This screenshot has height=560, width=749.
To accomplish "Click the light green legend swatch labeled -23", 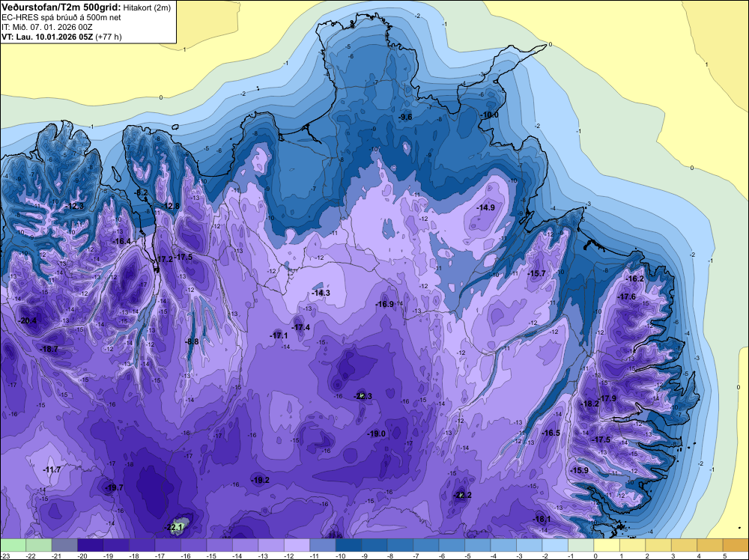I will (x=13, y=546).
